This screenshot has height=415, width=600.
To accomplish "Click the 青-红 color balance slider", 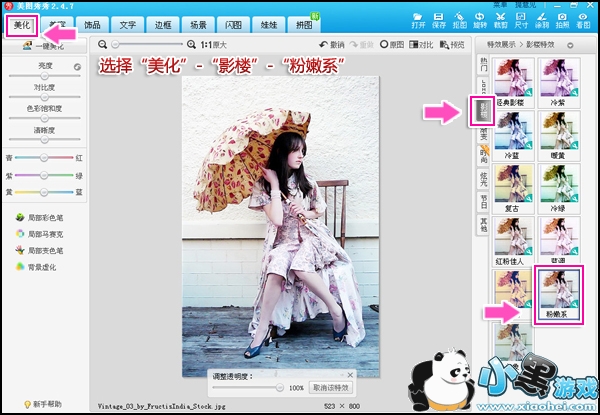I will [x=44, y=157].
